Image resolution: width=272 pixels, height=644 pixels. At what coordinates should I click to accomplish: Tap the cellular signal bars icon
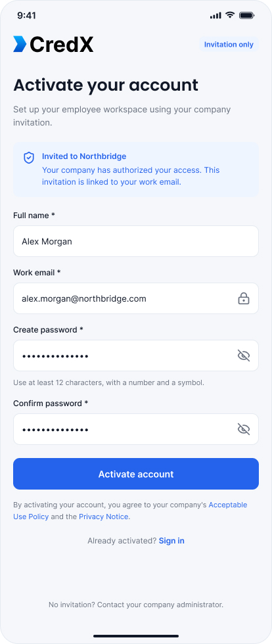215,16
